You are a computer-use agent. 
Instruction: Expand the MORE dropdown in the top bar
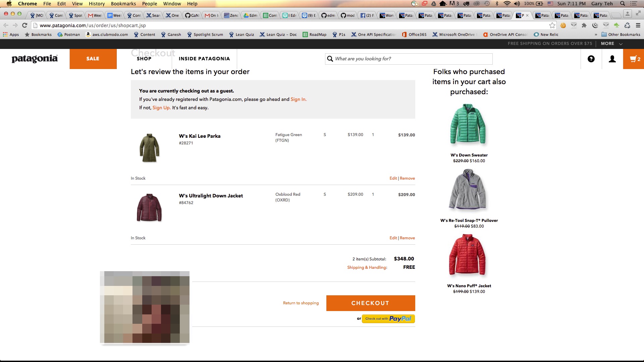611,44
